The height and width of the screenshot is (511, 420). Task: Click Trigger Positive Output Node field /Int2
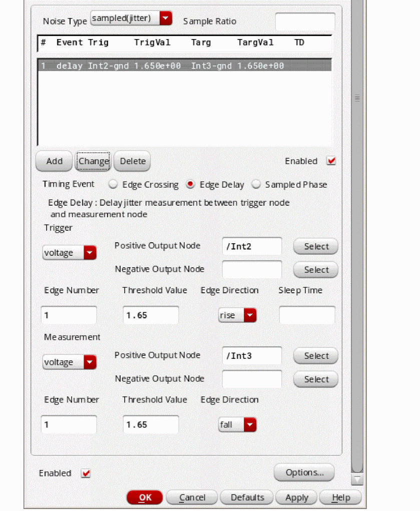[252, 246]
